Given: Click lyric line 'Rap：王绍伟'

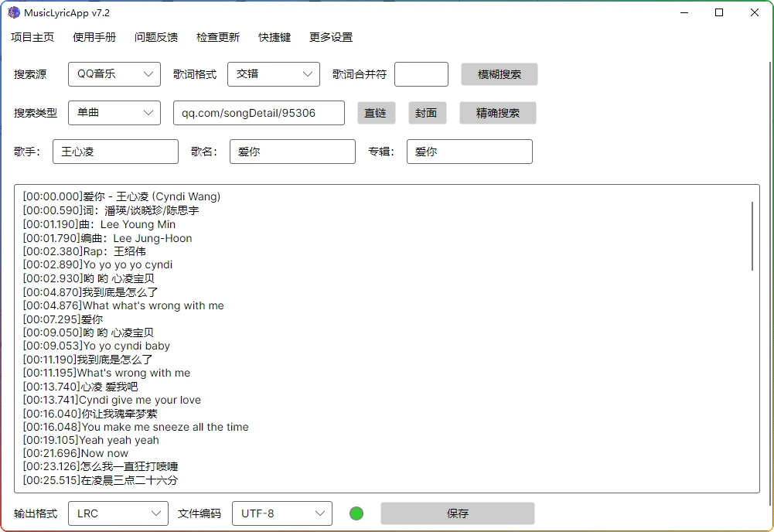Looking at the screenshot, I should [114, 251].
